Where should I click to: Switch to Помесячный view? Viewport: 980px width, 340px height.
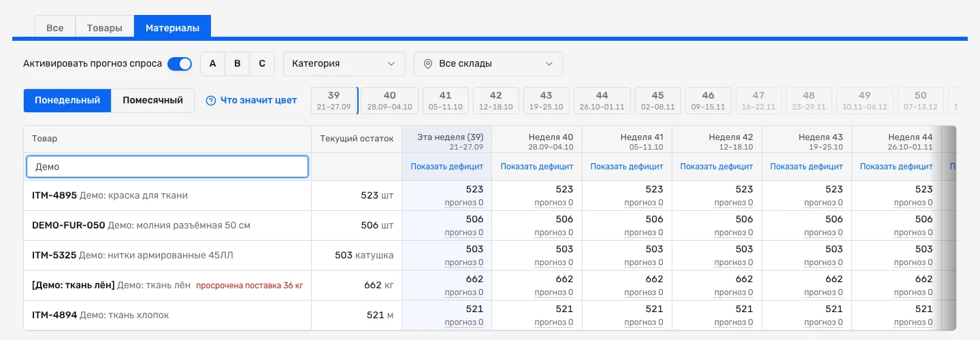[152, 101]
